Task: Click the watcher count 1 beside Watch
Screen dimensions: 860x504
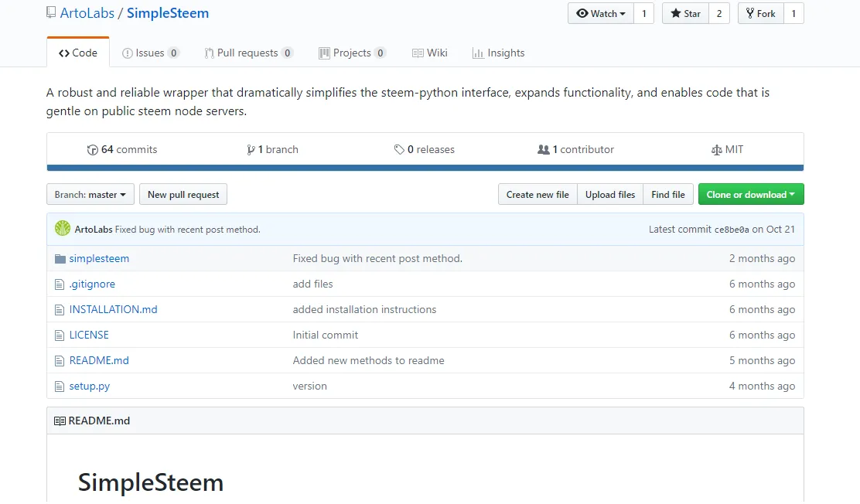Action: pos(644,14)
